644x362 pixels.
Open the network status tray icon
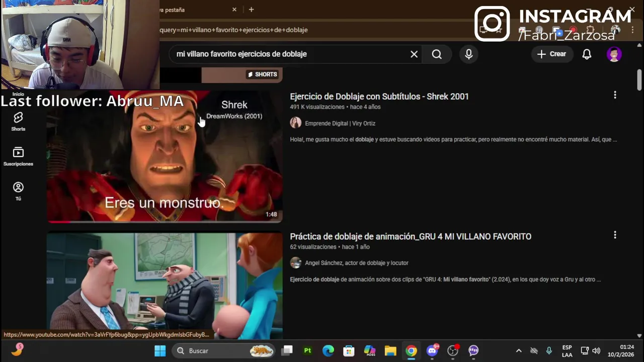585,351
